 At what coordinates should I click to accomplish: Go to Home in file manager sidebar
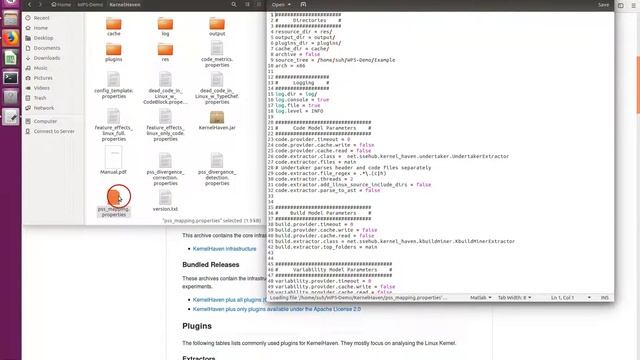(x=41, y=28)
